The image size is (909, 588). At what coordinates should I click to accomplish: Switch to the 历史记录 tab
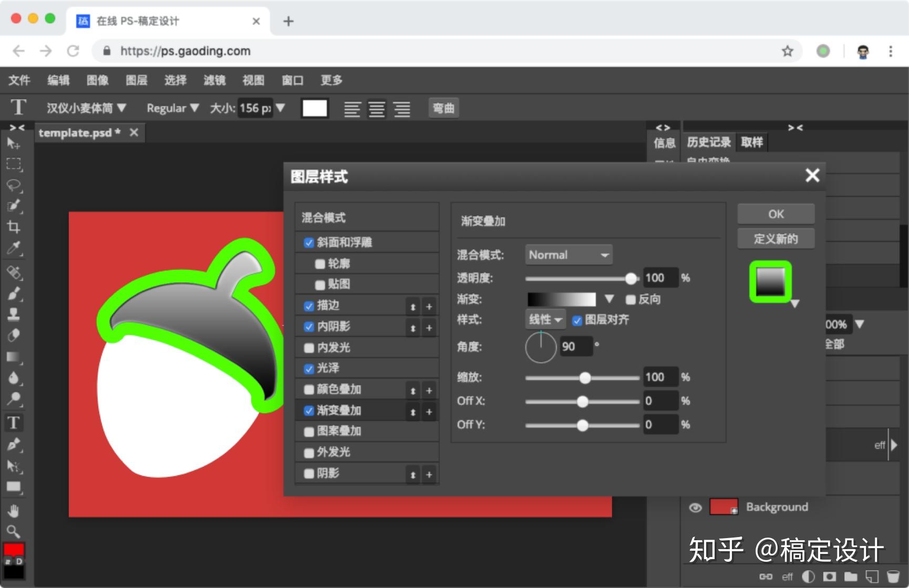pos(709,142)
